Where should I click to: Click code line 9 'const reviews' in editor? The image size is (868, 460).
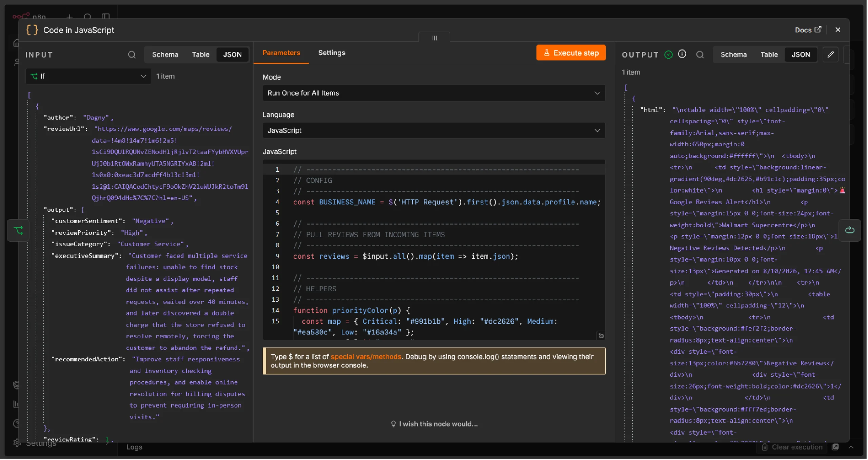click(406, 256)
